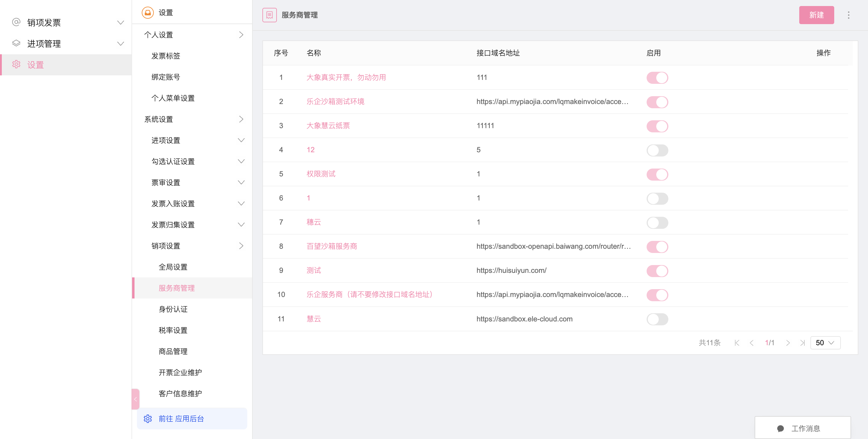Screen dimensions: 868x439
Task: Open the 慧云 provider link
Action: [x=314, y=319]
